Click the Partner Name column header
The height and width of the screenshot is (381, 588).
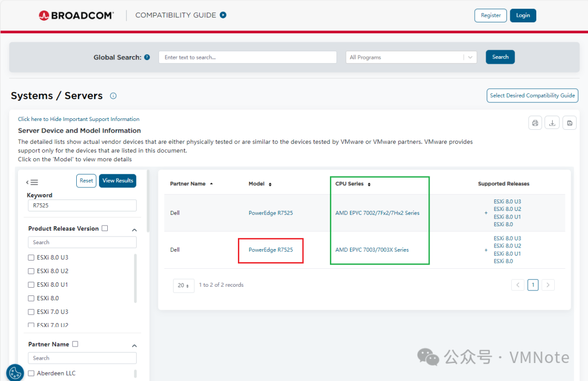coord(187,184)
